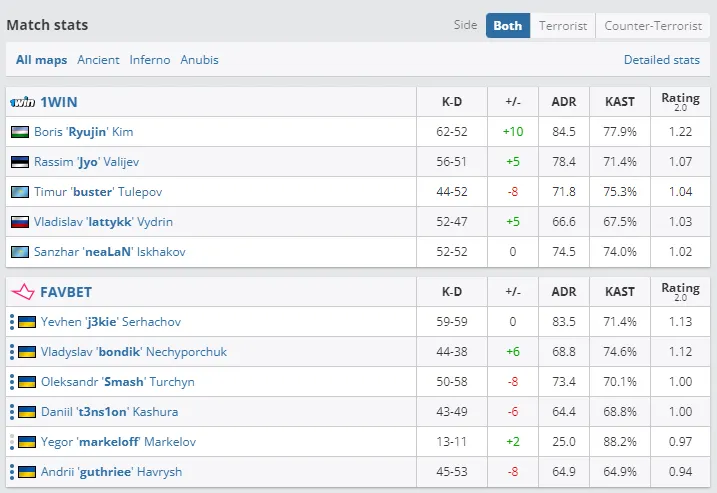Click the flag beside Andrii 'guthriee' Havrysh
The image size is (717, 493).
coord(27,472)
